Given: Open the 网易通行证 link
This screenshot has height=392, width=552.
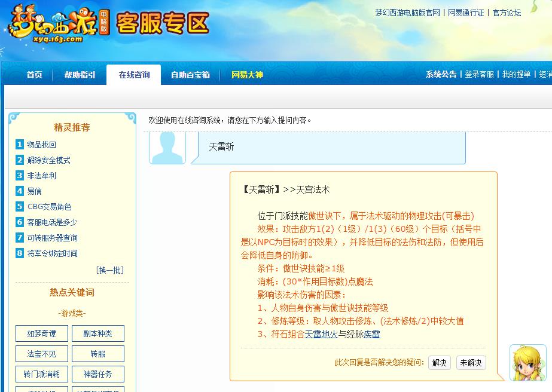Looking at the screenshot, I should click(466, 13).
